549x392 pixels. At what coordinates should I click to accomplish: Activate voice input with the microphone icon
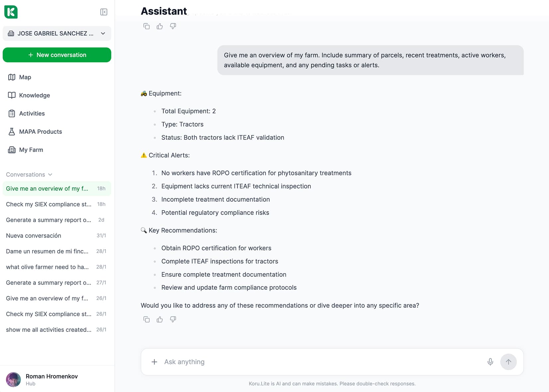click(490, 362)
